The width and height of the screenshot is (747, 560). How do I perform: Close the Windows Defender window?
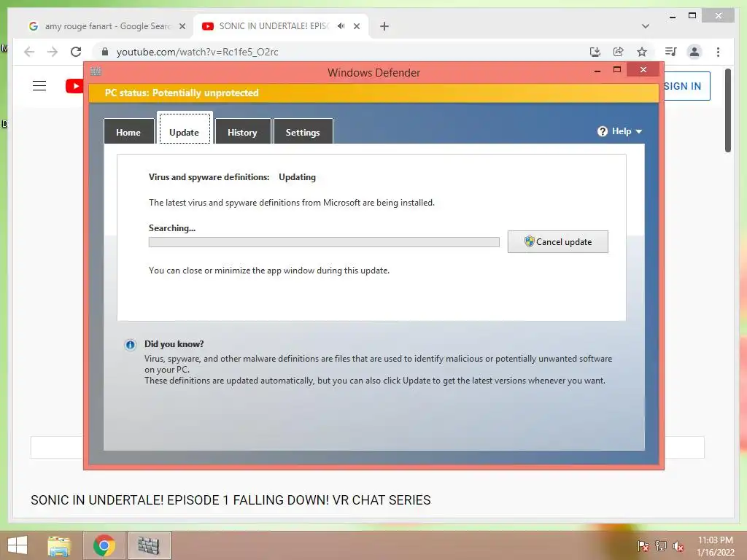click(x=643, y=69)
